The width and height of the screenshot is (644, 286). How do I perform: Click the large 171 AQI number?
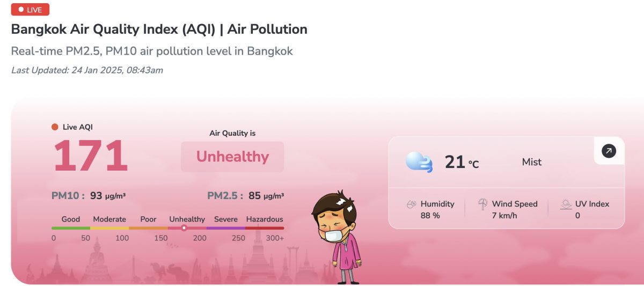[x=90, y=156]
